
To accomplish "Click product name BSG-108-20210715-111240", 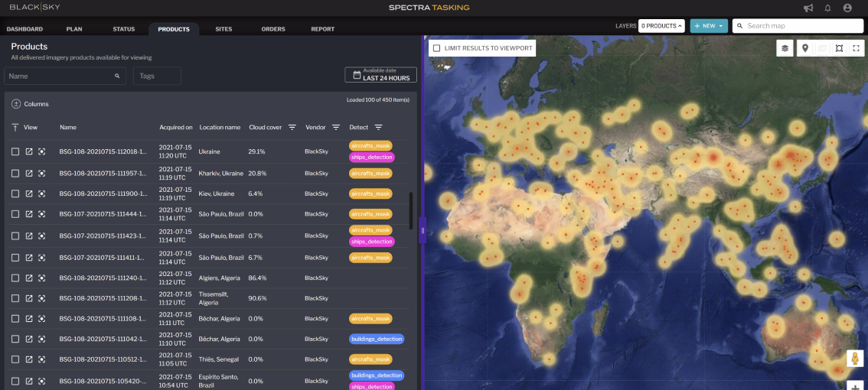I will [103, 278].
